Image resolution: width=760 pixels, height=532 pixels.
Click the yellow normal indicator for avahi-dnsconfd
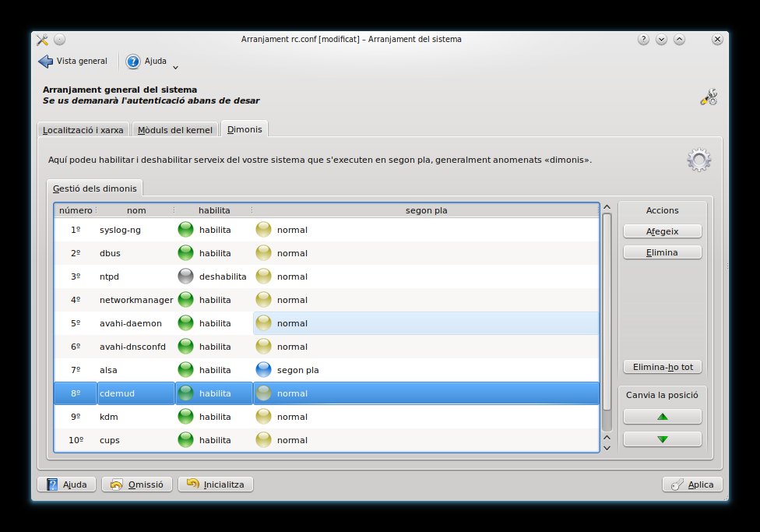[264, 347]
